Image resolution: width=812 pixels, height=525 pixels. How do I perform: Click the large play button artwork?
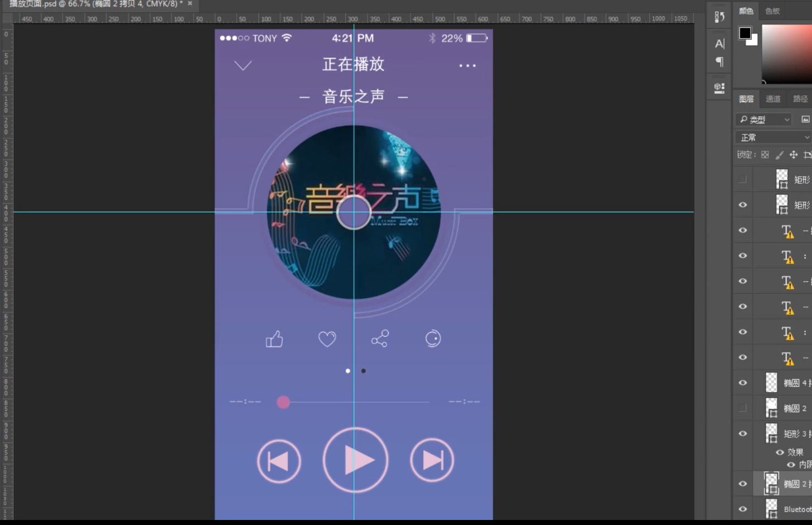[x=355, y=460]
